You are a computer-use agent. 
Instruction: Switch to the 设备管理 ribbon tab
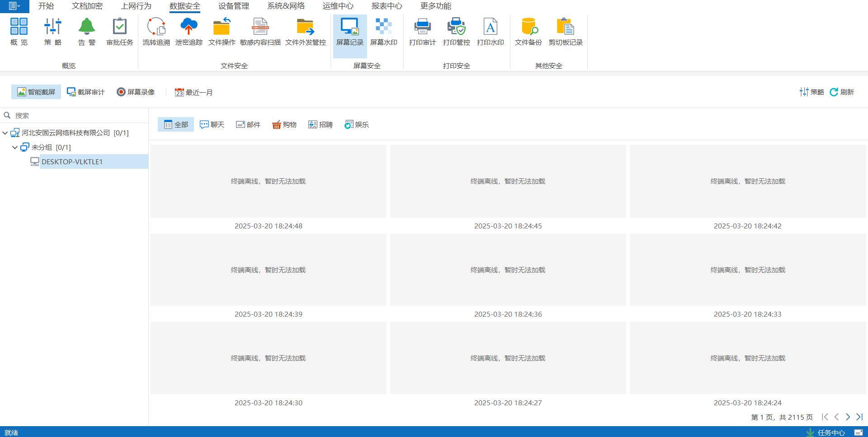[233, 6]
